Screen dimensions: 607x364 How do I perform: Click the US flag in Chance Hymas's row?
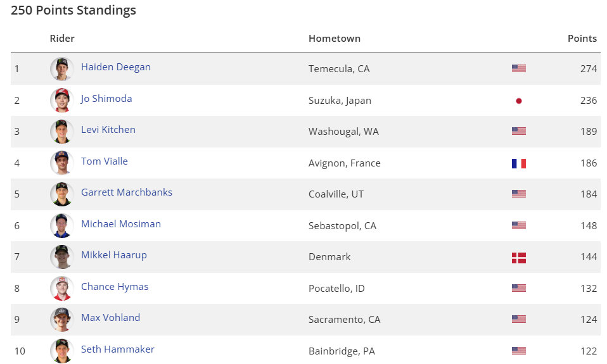[x=519, y=288]
